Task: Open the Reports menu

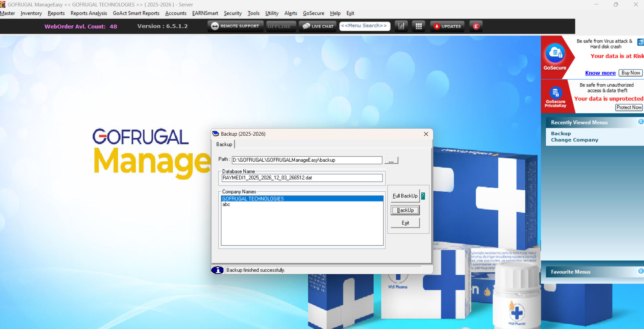Action: (x=56, y=13)
